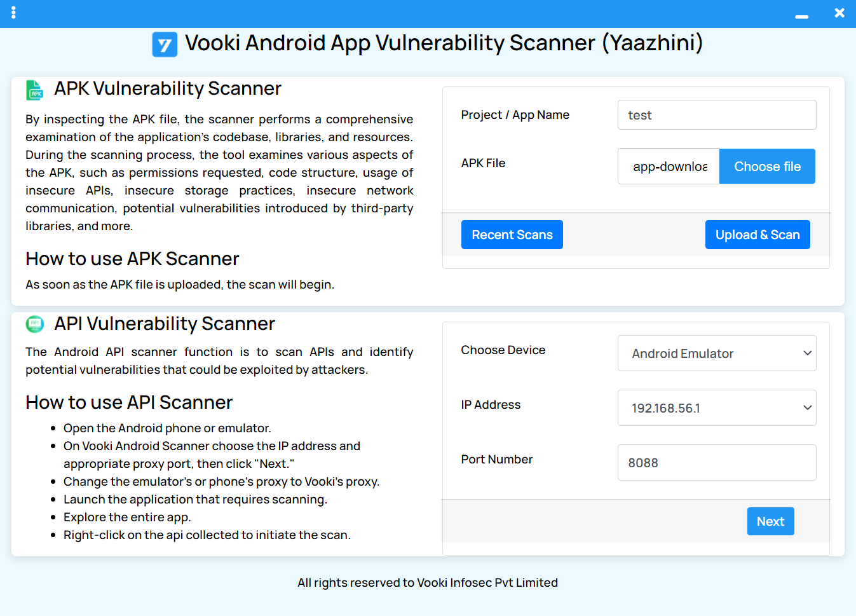
Task: Open Recent Scans
Action: tap(512, 235)
